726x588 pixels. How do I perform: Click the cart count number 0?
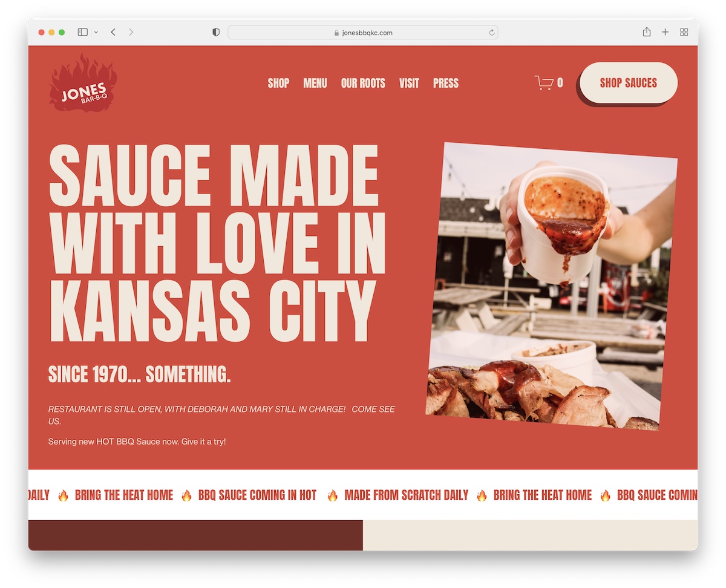[x=560, y=83]
